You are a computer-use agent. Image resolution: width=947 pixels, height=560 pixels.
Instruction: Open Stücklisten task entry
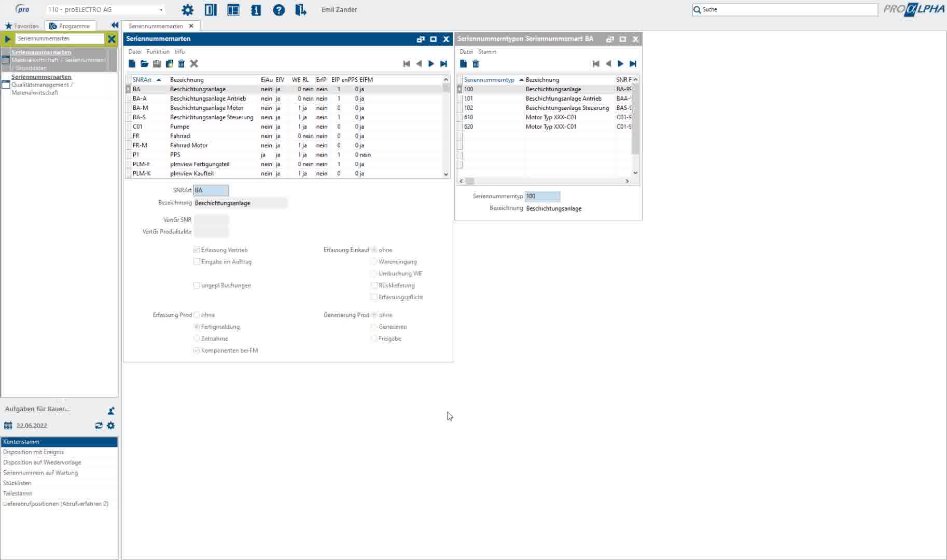point(59,483)
